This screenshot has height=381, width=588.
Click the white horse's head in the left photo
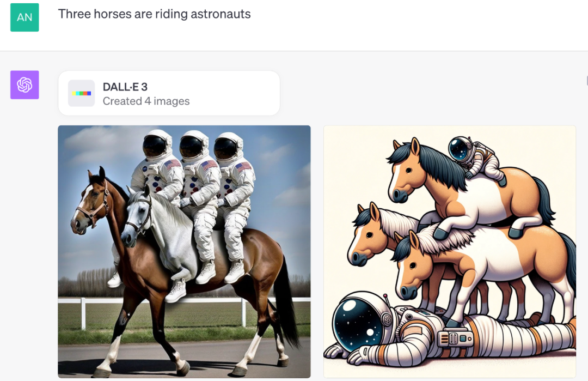tap(138, 217)
